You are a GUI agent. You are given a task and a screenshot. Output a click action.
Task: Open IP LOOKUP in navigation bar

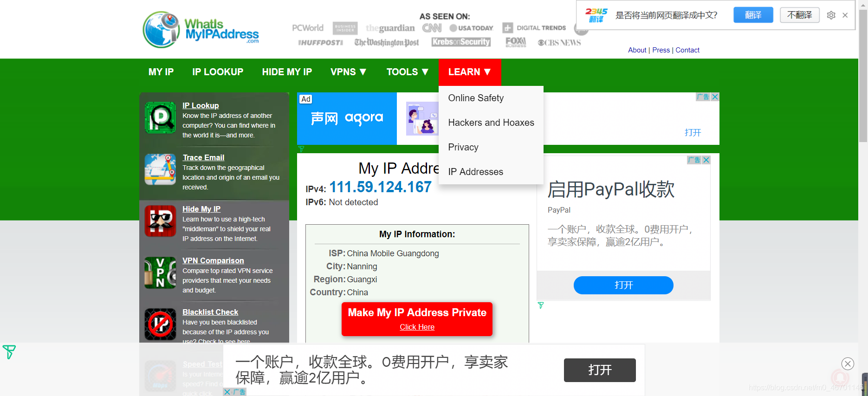coord(218,72)
